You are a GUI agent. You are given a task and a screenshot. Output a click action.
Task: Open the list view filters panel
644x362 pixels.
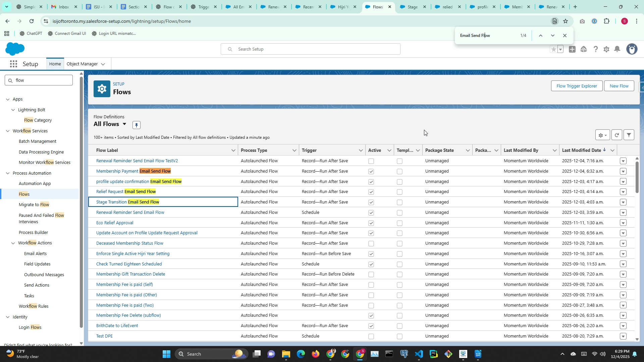(x=629, y=135)
